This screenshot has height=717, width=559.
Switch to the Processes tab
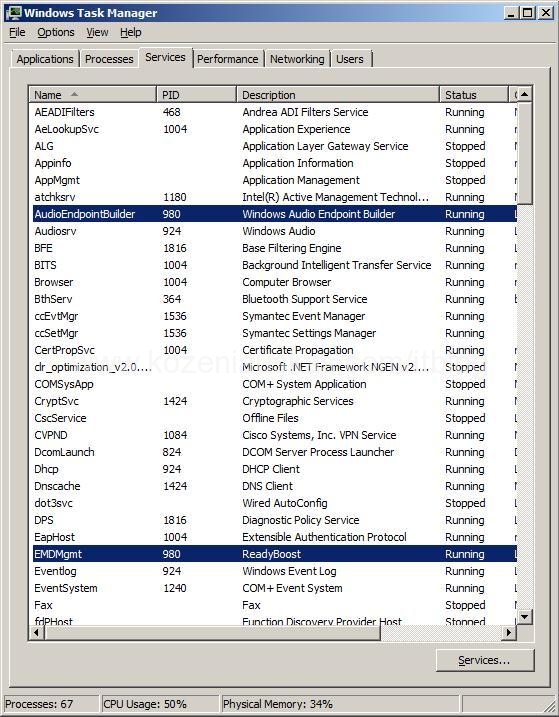coord(109,59)
